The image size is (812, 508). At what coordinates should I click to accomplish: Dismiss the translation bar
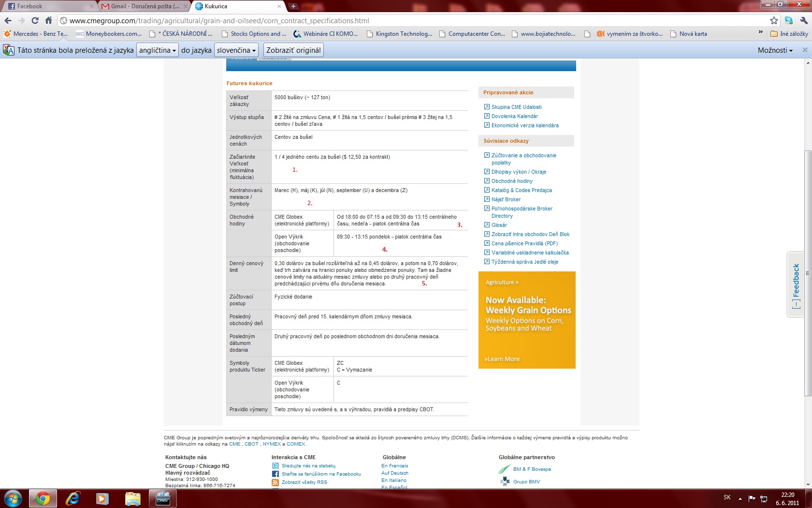pos(805,50)
